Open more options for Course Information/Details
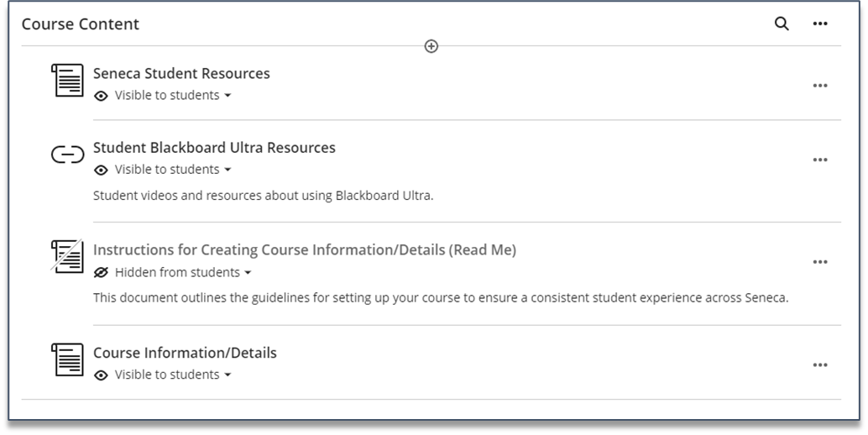868x435 pixels. [x=820, y=365]
